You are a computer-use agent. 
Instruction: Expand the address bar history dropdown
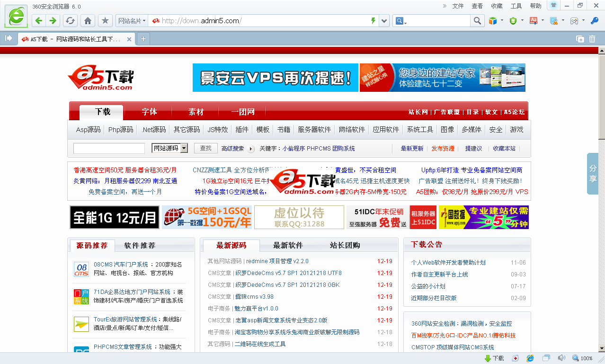point(384,21)
